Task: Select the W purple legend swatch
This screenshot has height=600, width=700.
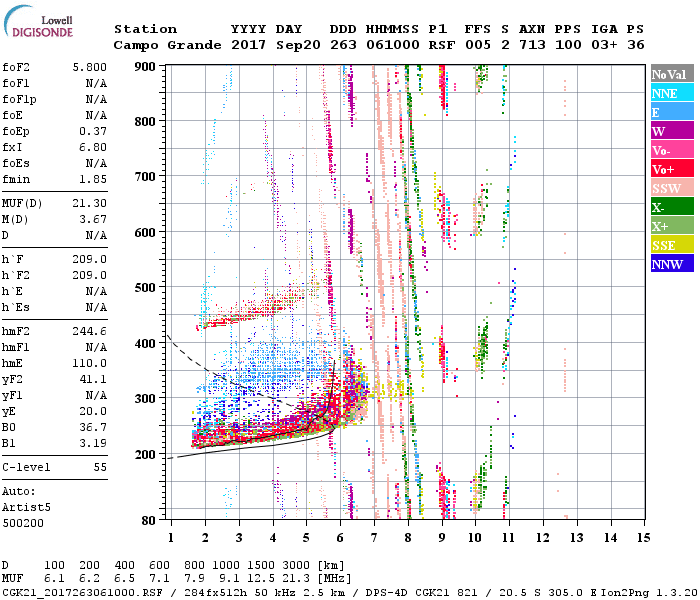Action: click(670, 131)
